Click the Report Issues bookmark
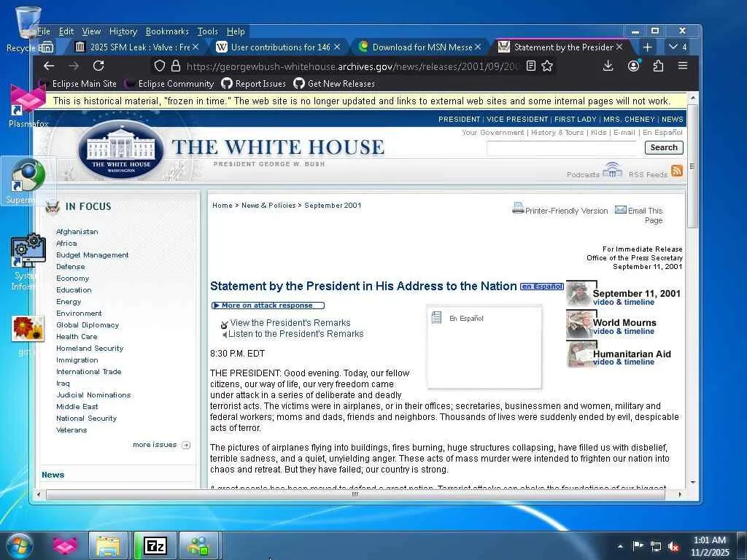 click(x=253, y=84)
